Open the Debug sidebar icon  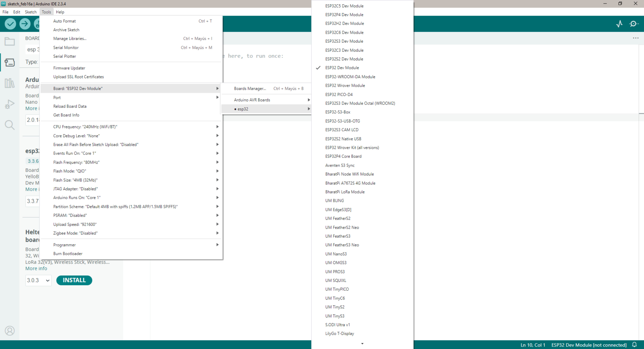[10, 104]
